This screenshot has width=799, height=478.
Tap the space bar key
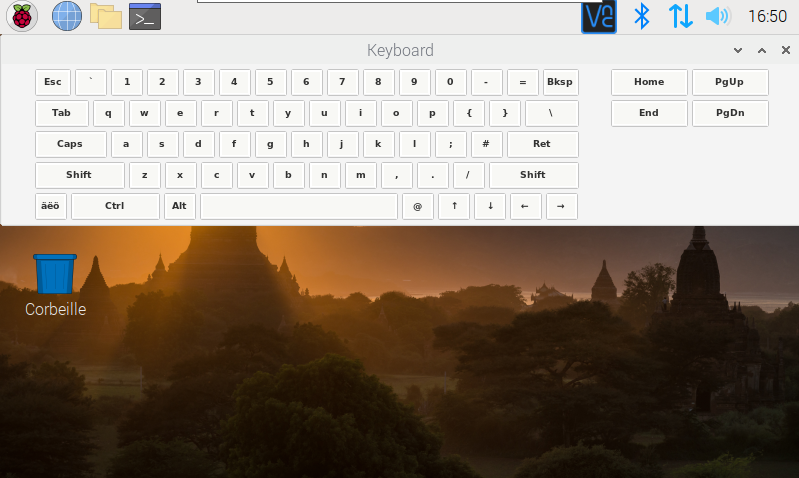coord(299,206)
